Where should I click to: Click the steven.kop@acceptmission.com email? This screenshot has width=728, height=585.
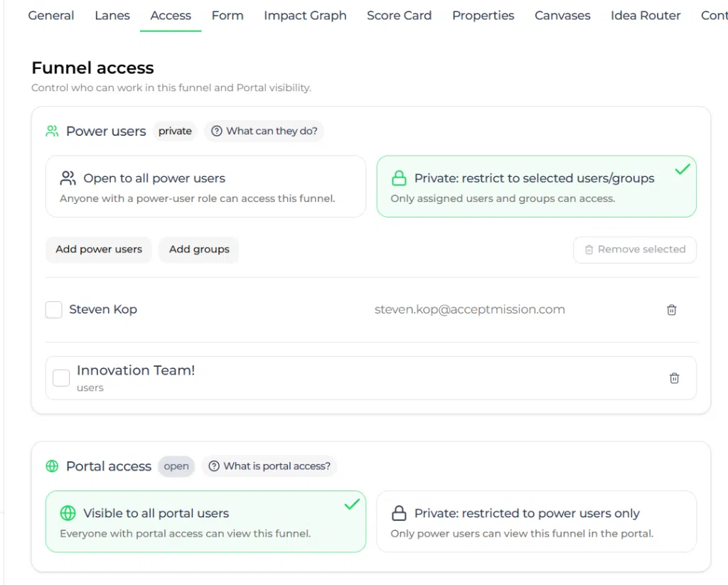pyautogui.click(x=469, y=310)
